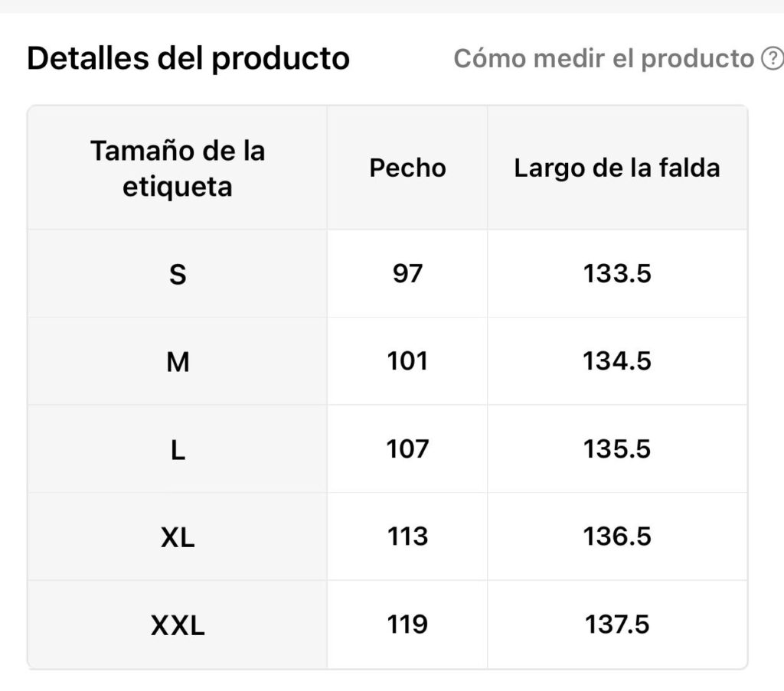Viewport: 784px width, 691px height.
Task: Open 'Cómo medir el producto' link
Action: 603,58
